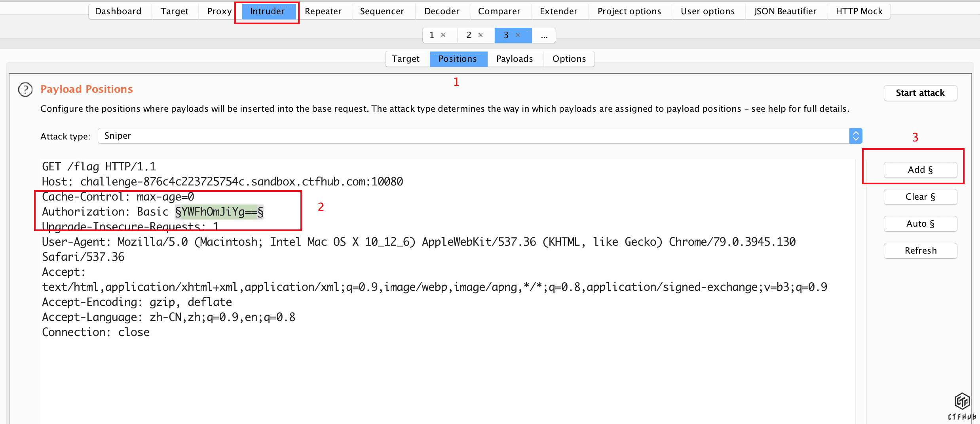This screenshot has width=980, height=424.
Task: Click Add § to mark payload position
Action: 920,170
